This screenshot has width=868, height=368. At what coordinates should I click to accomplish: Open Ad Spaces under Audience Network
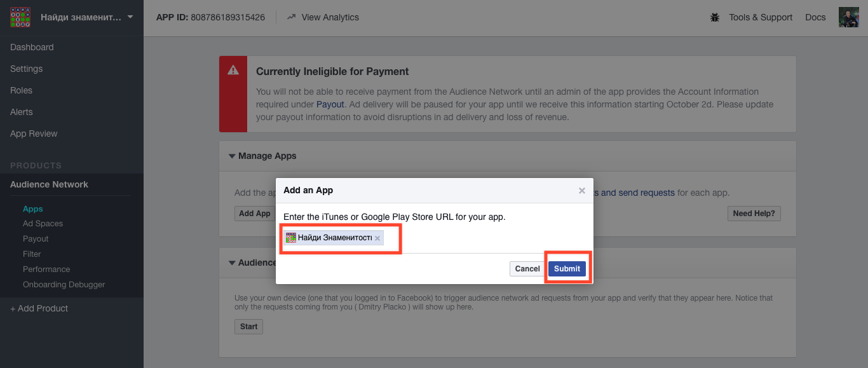pos(43,224)
